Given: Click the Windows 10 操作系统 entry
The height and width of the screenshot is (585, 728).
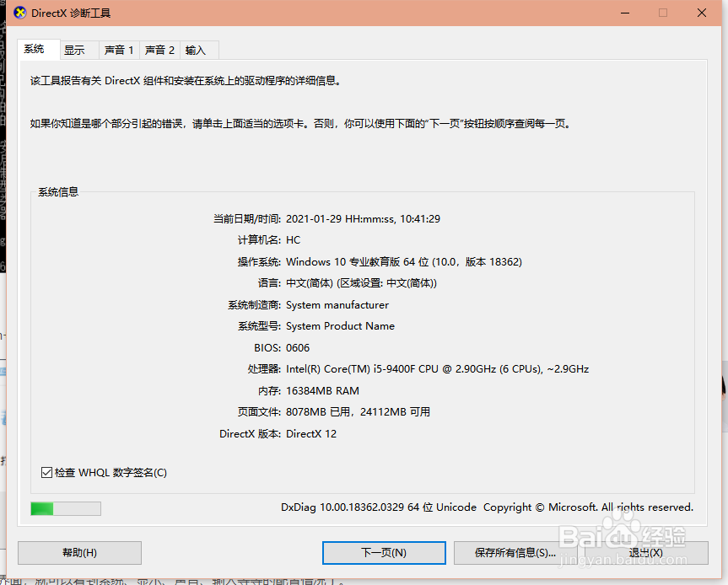Looking at the screenshot, I should pyautogui.click(x=403, y=261).
